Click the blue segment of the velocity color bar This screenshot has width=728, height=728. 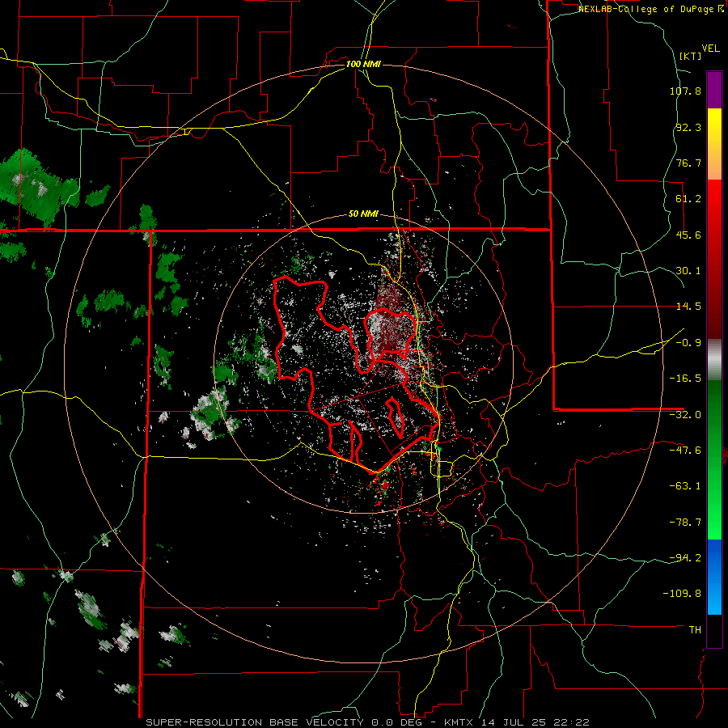[714, 577]
